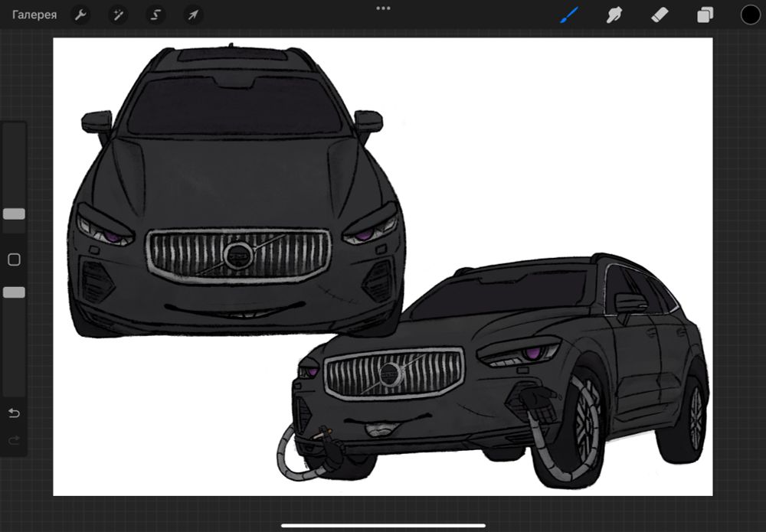Click the brush size slider handle
Screen dimensions: 766x532
coord(14,214)
